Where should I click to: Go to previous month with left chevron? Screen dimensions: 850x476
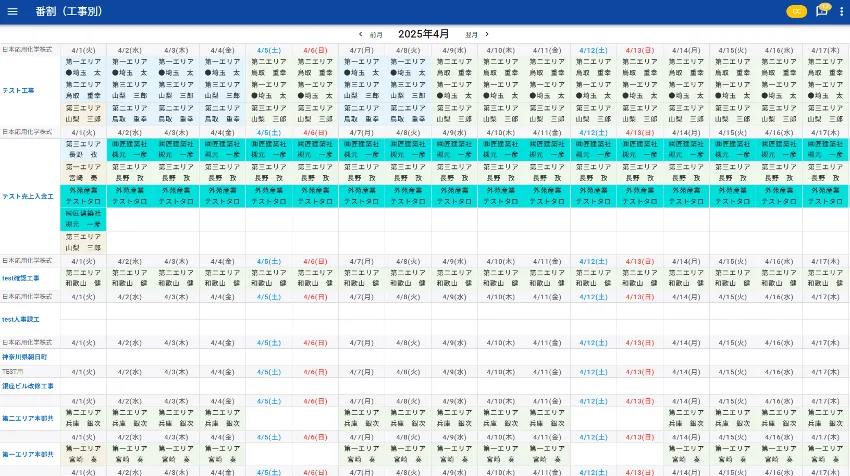pos(360,34)
